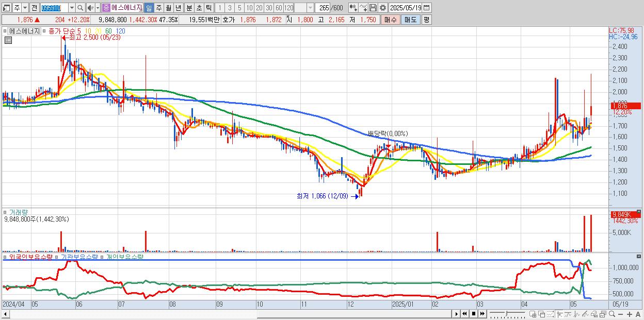Click the date field 2025/05/19
This screenshot has width=644, height=320.
click(x=405, y=8)
